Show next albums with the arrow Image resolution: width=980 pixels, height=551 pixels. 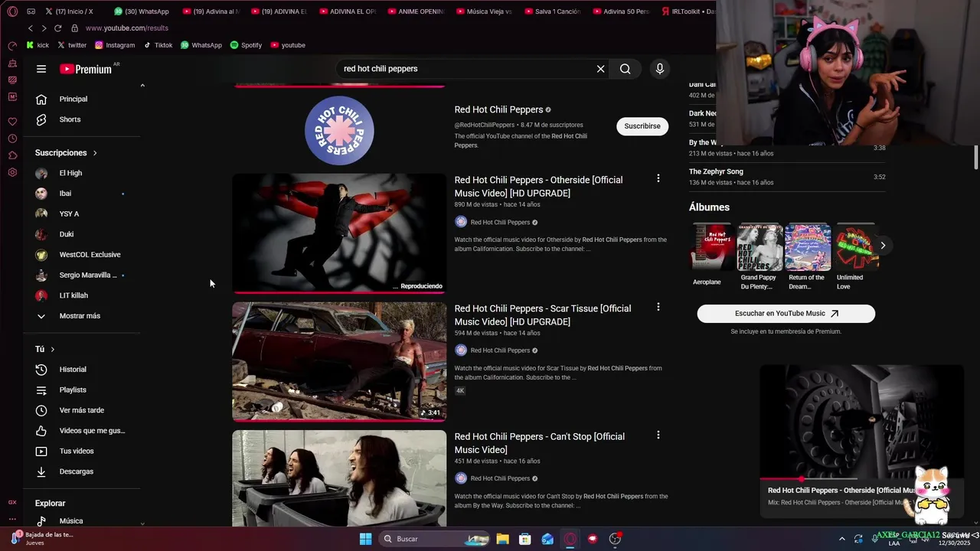click(883, 246)
